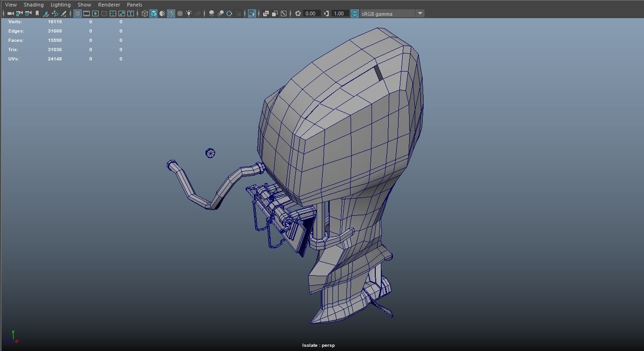
Task: Open the Show menu
Action: [84, 5]
